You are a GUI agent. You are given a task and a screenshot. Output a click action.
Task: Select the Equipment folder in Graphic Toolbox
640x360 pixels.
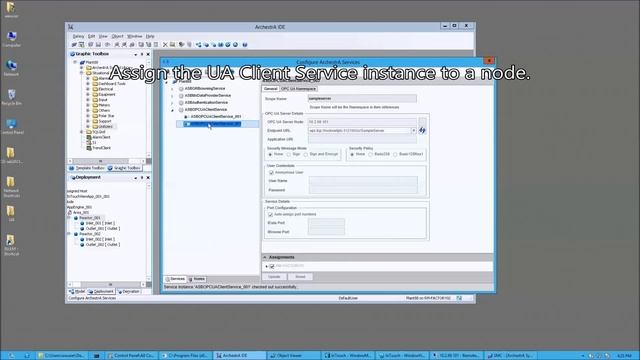pyautogui.click(x=104, y=94)
